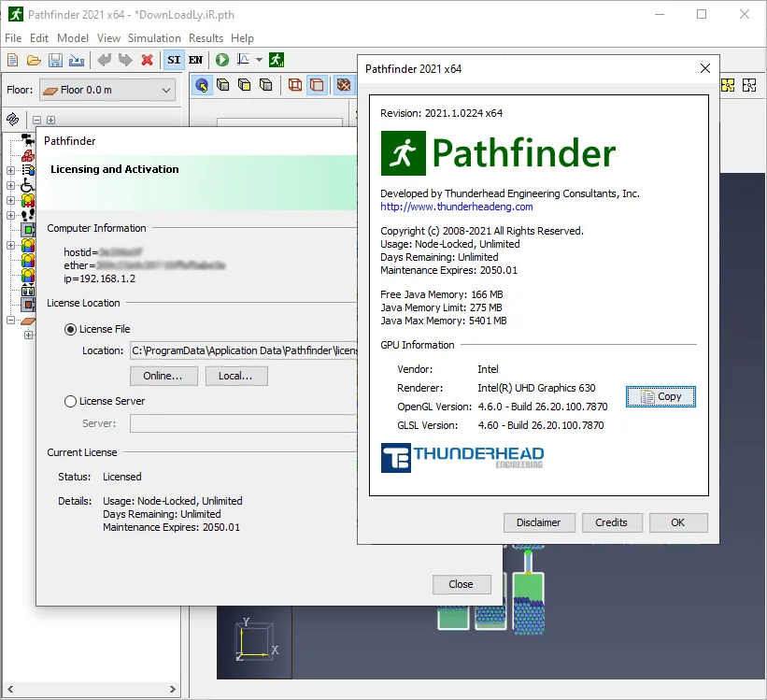Select the License File radio option
The height and width of the screenshot is (700, 767).
click(70, 330)
